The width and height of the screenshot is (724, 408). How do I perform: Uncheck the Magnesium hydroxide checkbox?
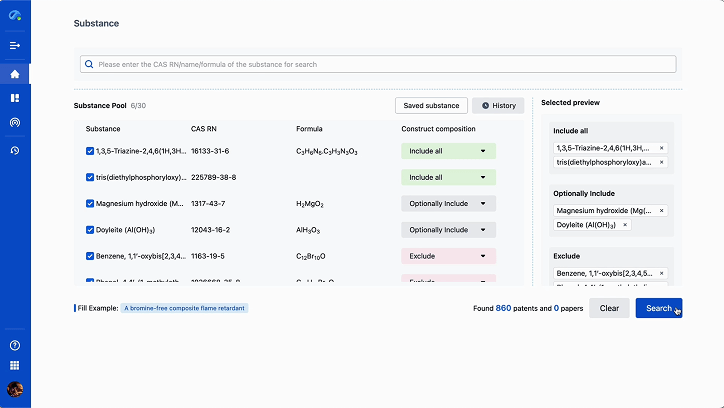(x=90, y=204)
